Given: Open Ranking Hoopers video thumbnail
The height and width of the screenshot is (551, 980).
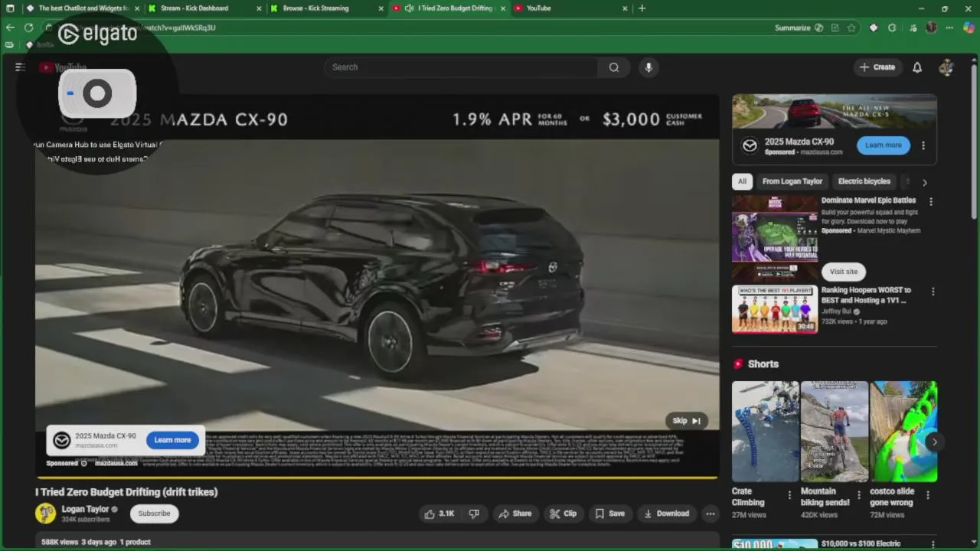Looking at the screenshot, I should 775,309.
